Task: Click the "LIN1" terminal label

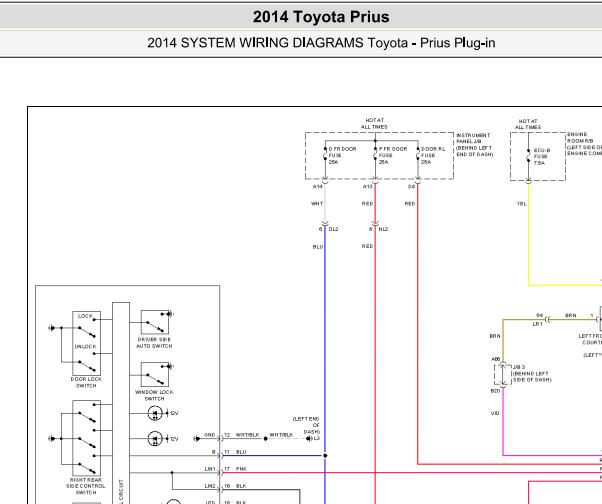Action: pyautogui.click(x=210, y=469)
